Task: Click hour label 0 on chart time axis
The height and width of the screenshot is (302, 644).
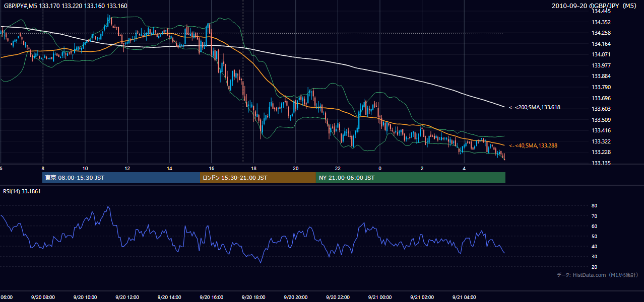Action: coord(380,169)
